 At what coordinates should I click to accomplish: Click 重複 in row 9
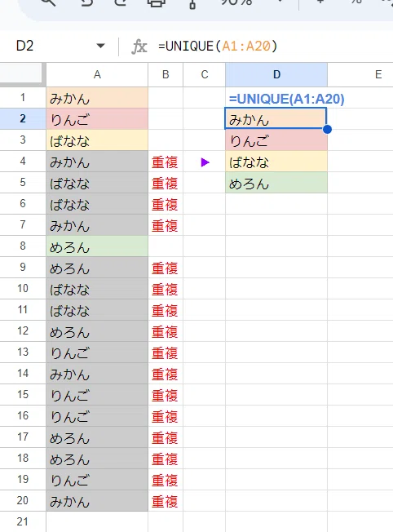pos(165,268)
